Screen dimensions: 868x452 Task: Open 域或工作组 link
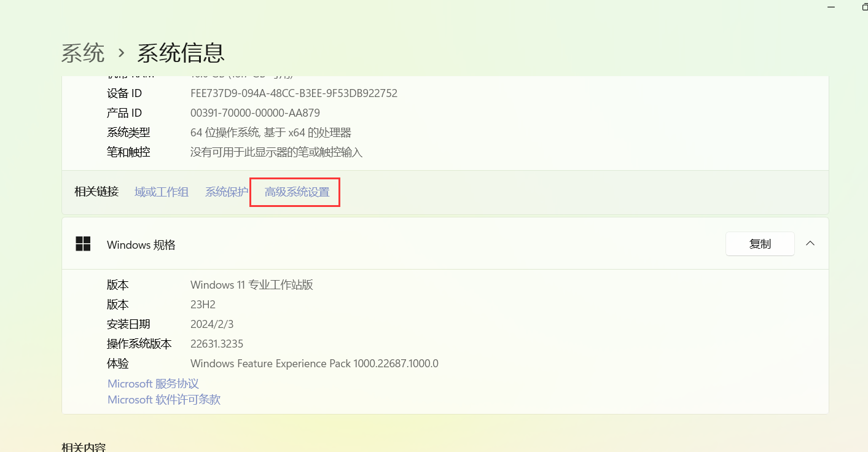click(x=162, y=192)
